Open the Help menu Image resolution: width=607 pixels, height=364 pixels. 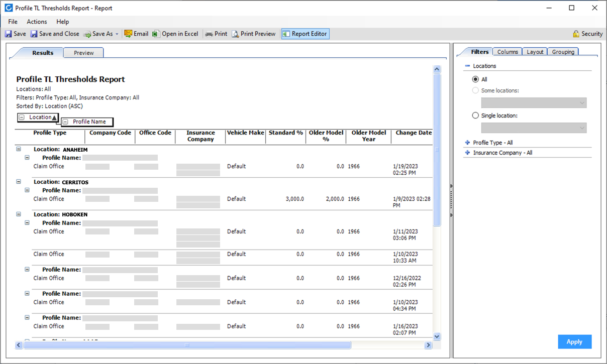[63, 22]
